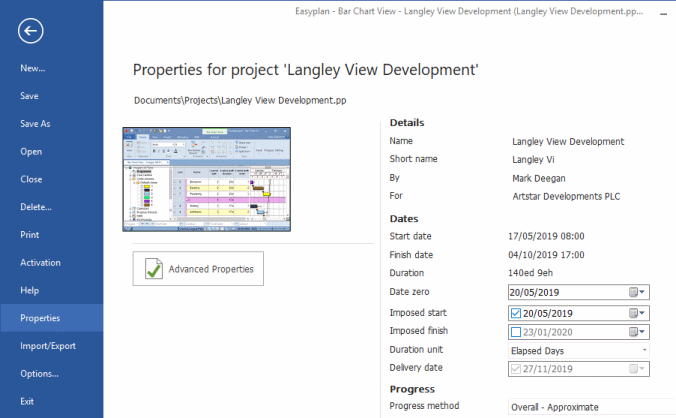Click the 'Progress method' label

(424, 406)
